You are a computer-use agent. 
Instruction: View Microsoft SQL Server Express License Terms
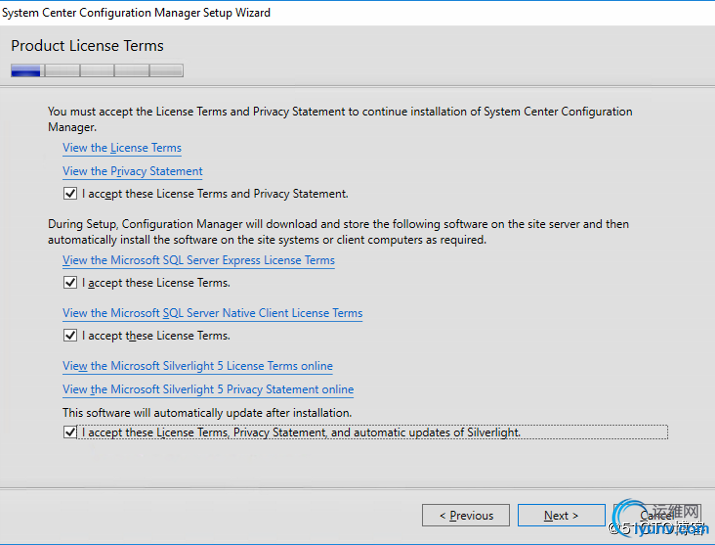tap(198, 260)
